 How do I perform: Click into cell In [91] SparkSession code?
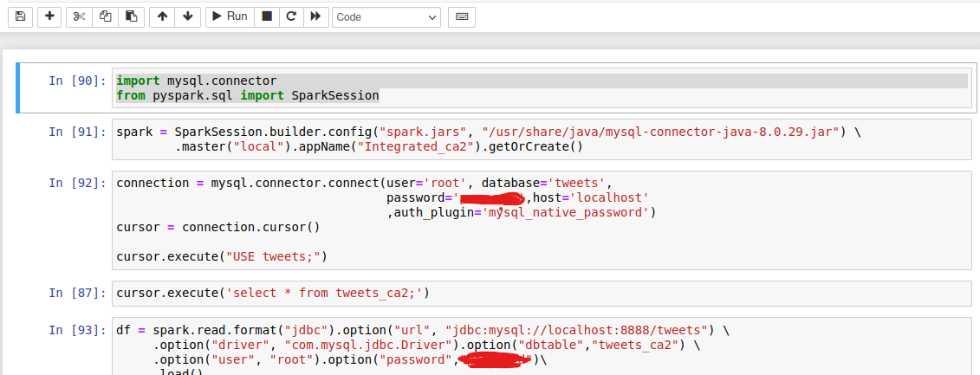click(x=542, y=139)
